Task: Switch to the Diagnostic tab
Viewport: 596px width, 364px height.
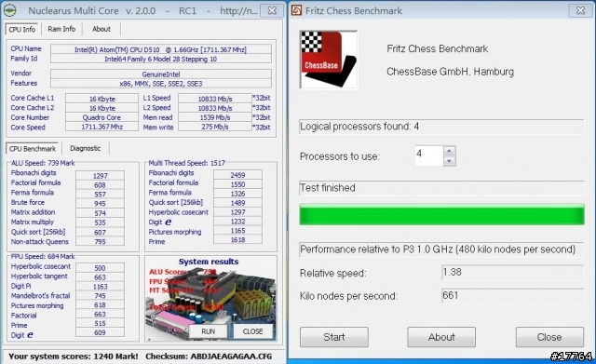Action: (x=85, y=148)
